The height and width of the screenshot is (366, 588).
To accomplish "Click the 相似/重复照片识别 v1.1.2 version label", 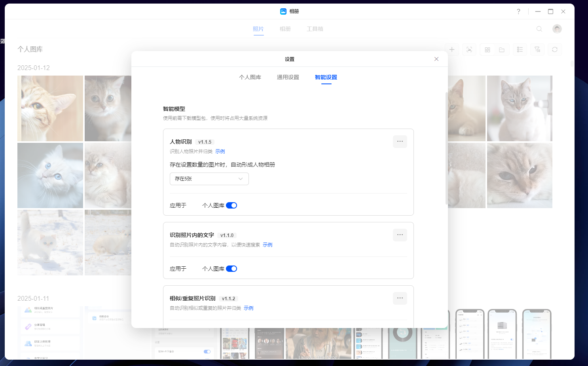I will coord(229,299).
